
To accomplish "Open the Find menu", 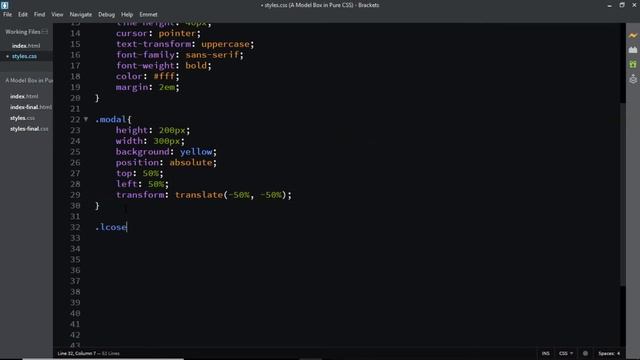I will (x=40, y=14).
